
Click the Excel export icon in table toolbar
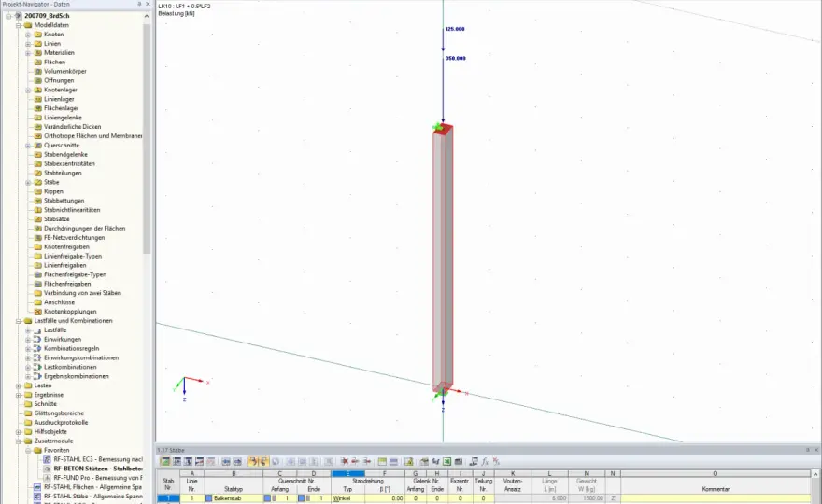(446, 462)
